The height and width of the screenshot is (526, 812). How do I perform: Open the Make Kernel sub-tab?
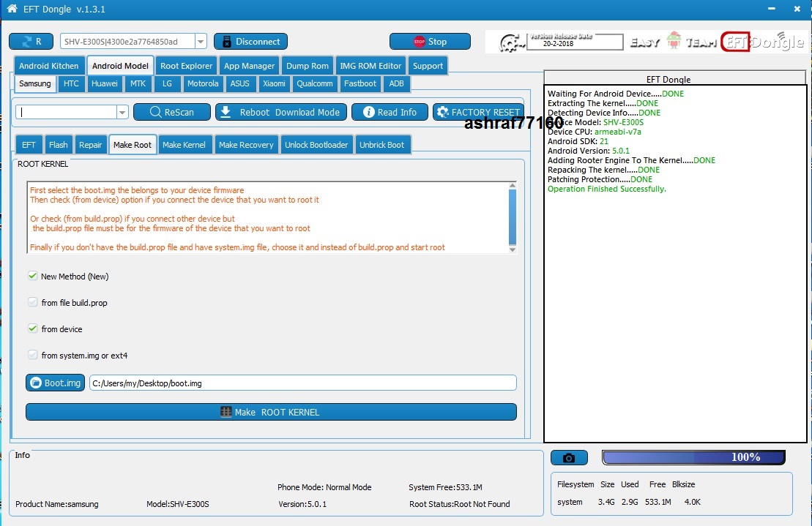[184, 145]
